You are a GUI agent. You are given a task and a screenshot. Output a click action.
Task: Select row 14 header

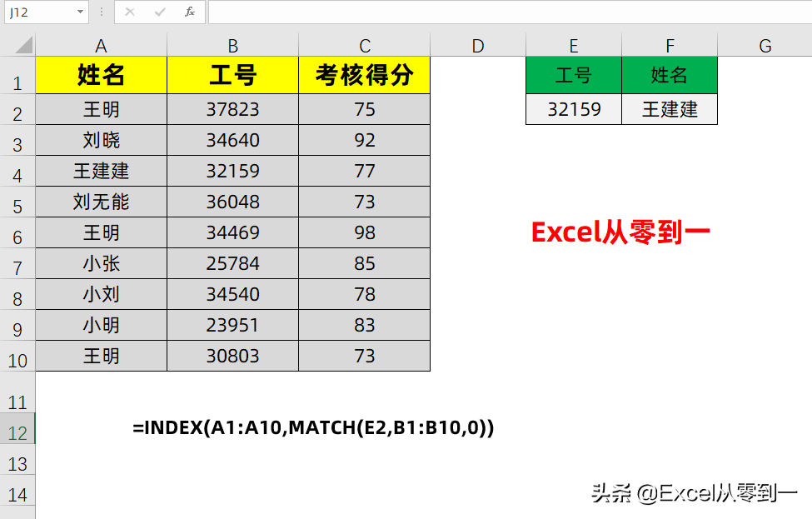tap(17, 490)
